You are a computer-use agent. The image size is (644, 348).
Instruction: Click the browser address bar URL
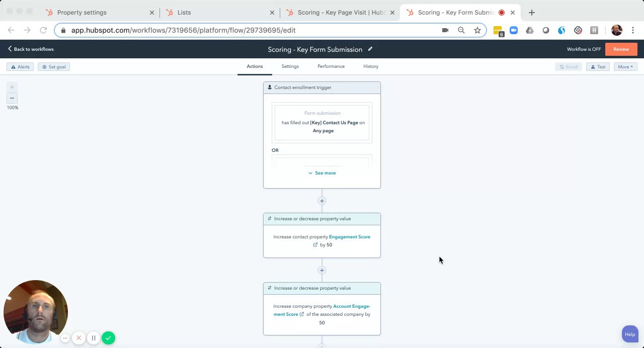pos(183,30)
